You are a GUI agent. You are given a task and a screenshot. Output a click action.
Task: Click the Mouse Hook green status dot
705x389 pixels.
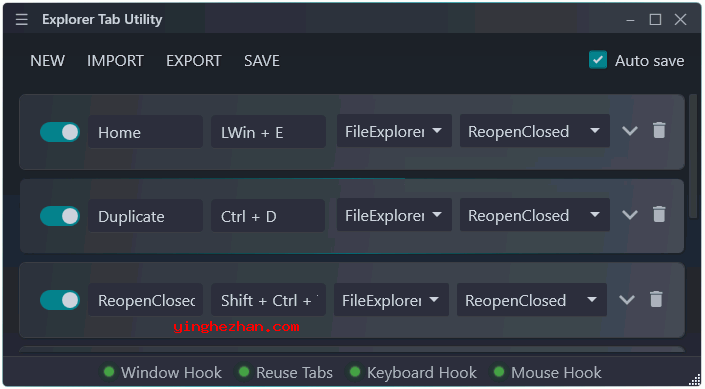coord(499,372)
